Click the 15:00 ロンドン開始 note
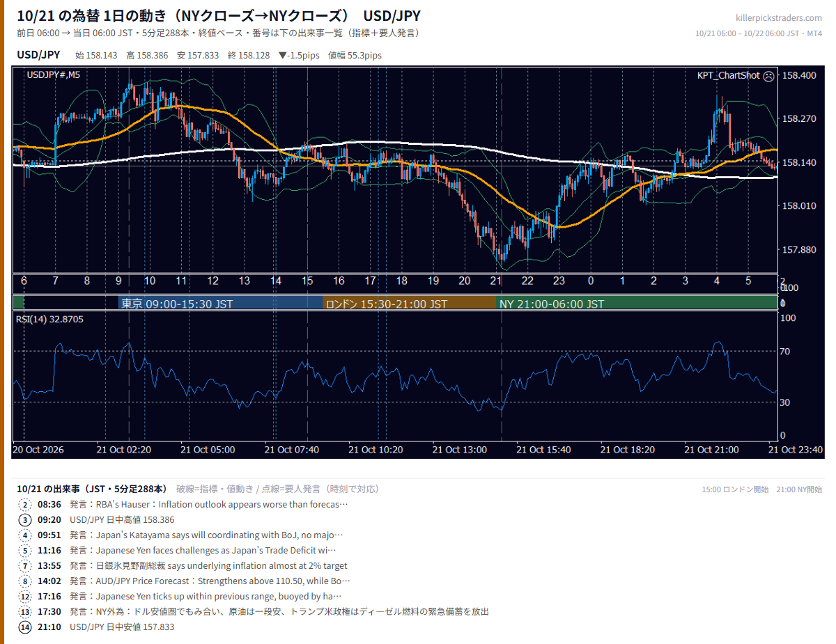Image resolution: width=836 pixels, height=644 pixels. coord(735,489)
